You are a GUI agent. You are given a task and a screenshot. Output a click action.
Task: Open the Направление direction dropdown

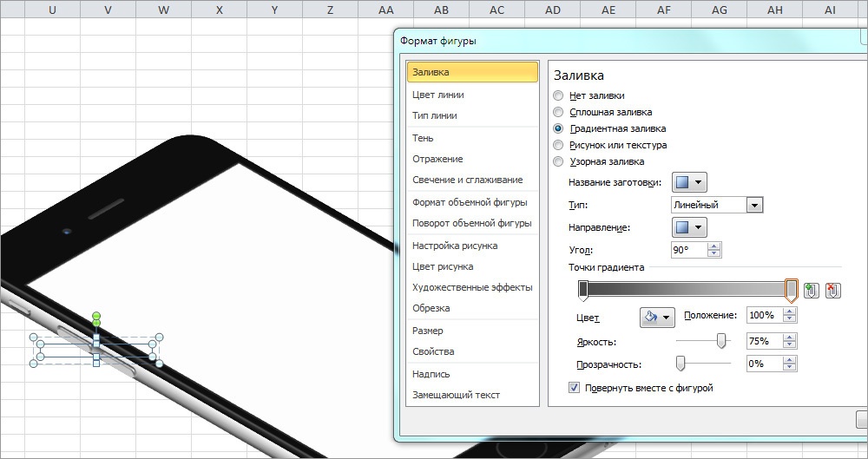click(x=689, y=227)
